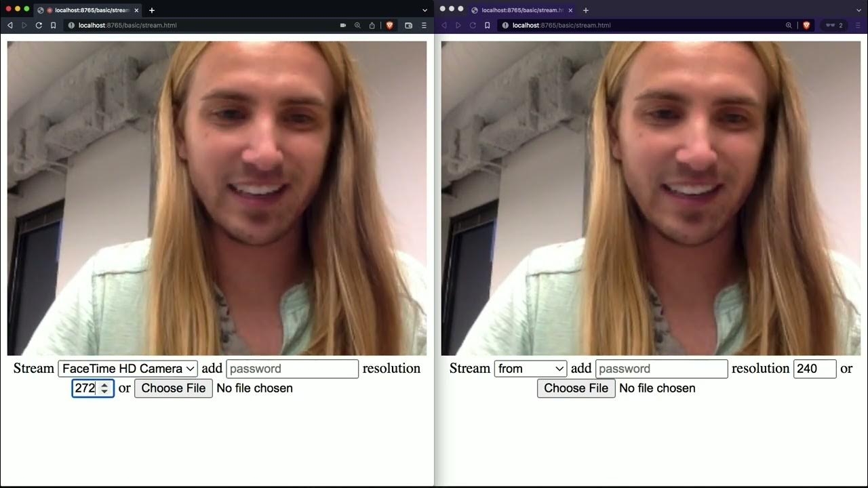The width and height of the screenshot is (868, 488).
Task: Open camera permission indicator in left address bar
Action: pyautogui.click(x=343, y=25)
